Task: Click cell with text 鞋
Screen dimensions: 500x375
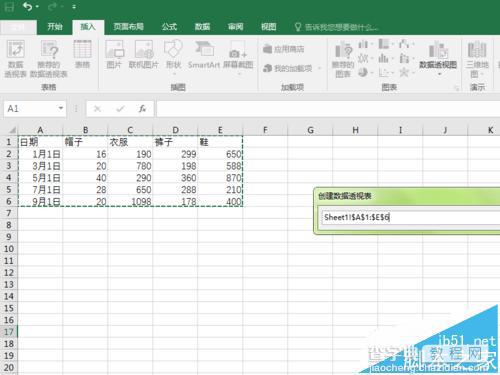Action: (x=220, y=142)
